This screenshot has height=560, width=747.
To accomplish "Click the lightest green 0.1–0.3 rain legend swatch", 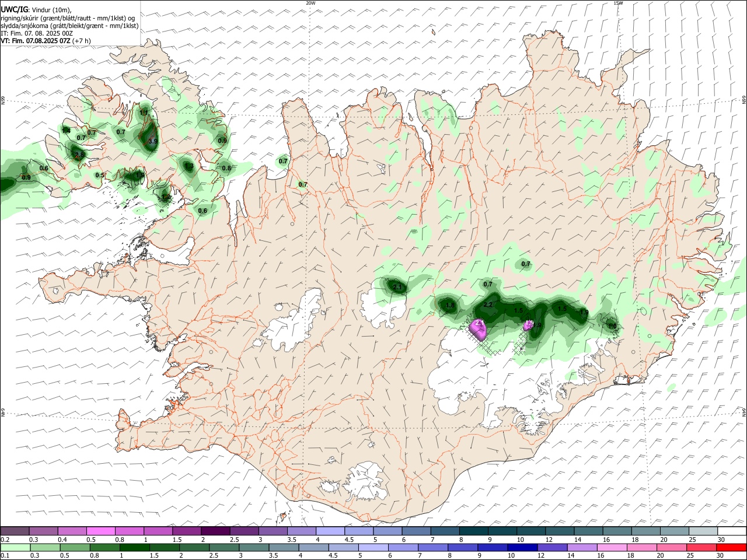I will coord(15,547).
